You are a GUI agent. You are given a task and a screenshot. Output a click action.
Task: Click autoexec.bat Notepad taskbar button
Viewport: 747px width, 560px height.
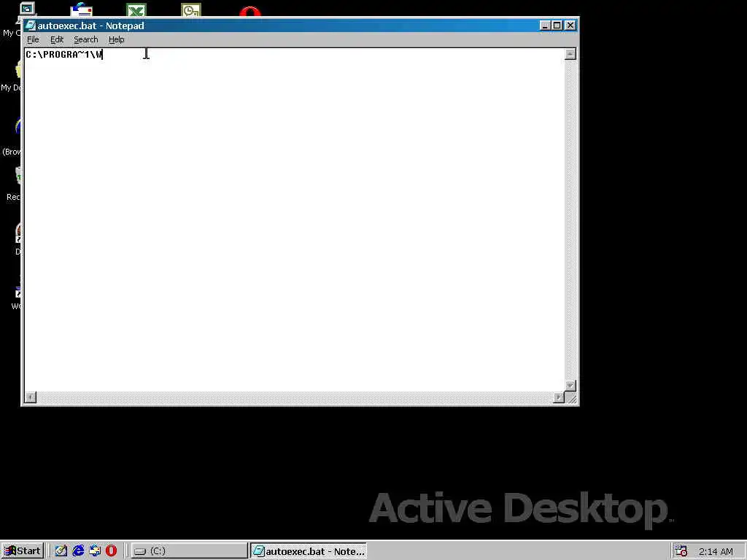tap(309, 551)
